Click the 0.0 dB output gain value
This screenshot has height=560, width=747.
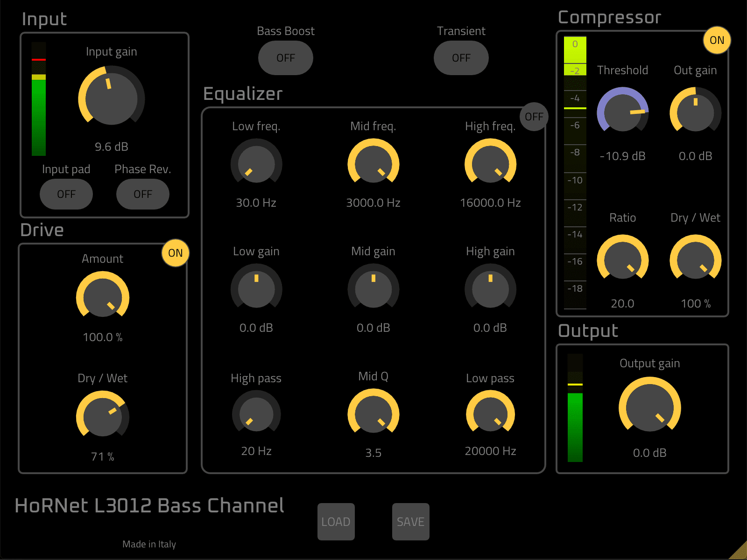pyautogui.click(x=650, y=453)
